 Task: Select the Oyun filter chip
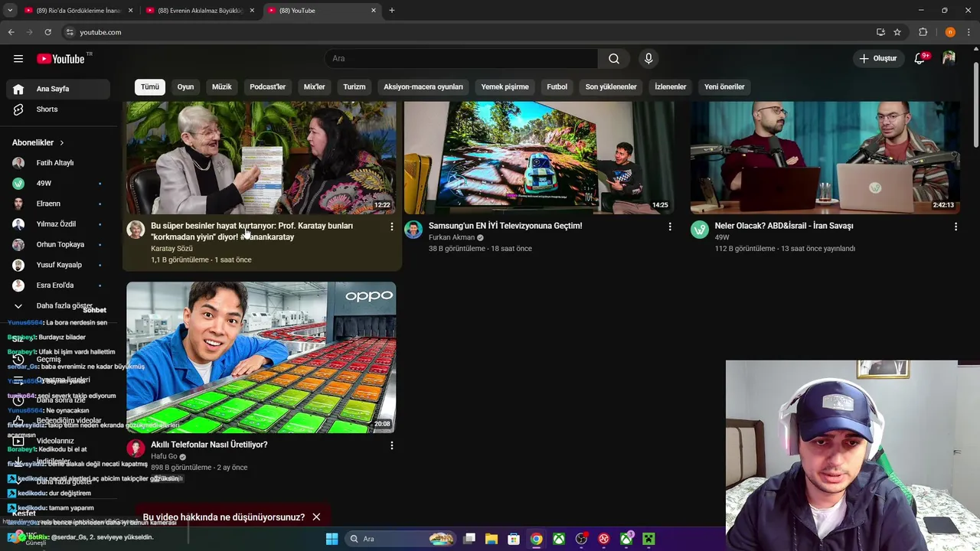(x=186, y=86)
